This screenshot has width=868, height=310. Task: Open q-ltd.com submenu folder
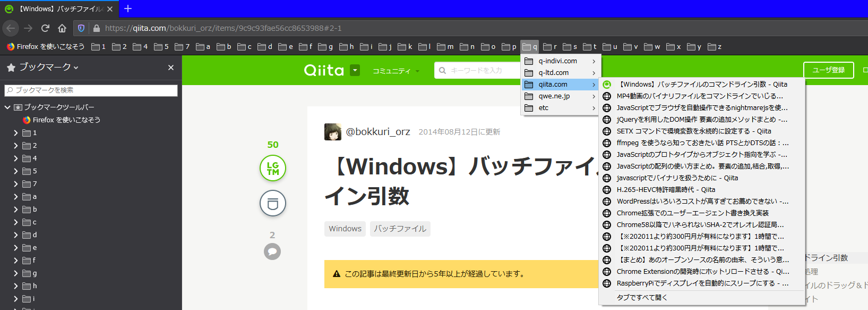561,73
